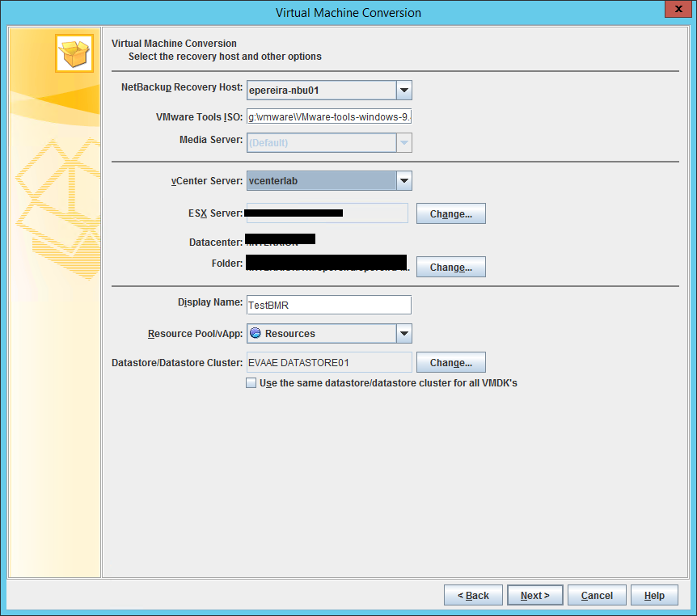Click Change button for ESX Server
Screen dimensions: 697x616
[x=450, y=213]
